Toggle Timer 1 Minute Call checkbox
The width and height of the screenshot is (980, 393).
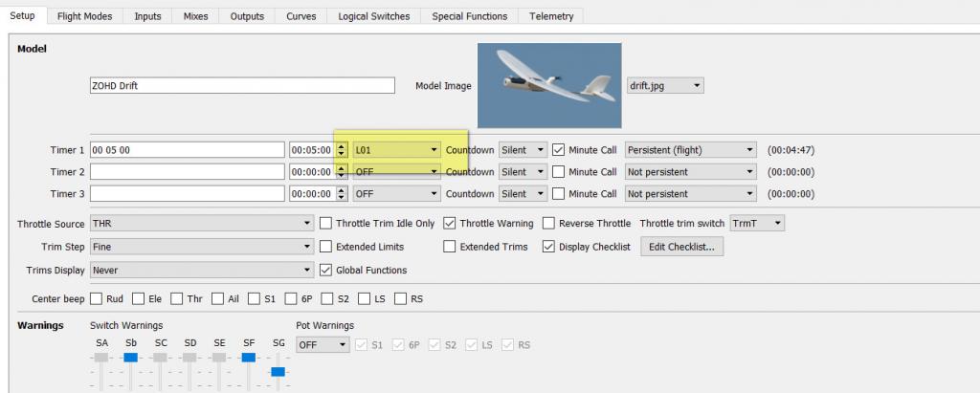tap(559, 150)
